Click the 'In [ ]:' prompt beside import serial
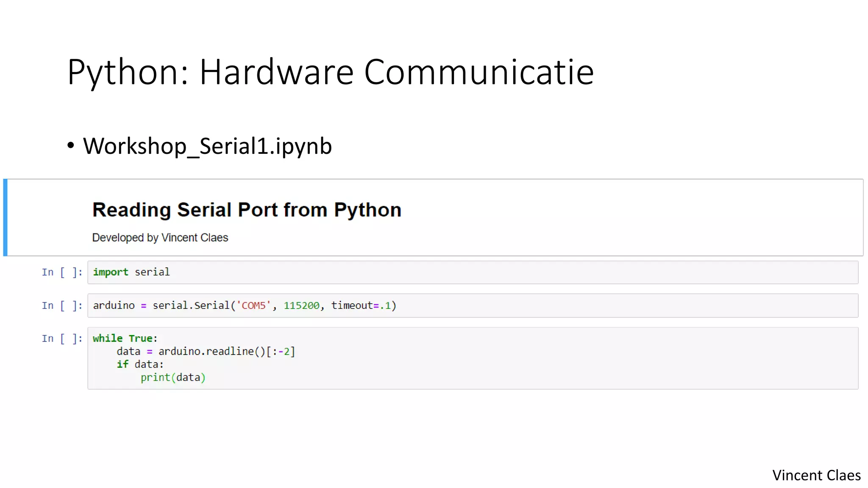This screenshot has width=868, height=488. pyautogui.click(x=62, y=272)
